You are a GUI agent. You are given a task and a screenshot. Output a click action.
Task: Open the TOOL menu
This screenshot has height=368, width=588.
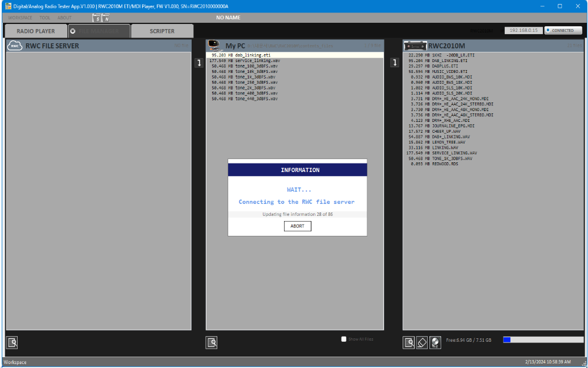coord(44,18)
